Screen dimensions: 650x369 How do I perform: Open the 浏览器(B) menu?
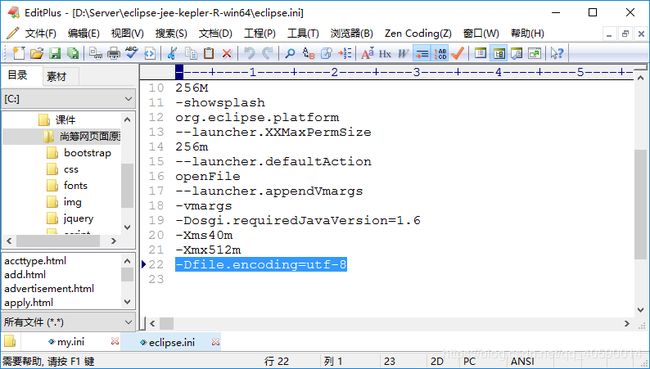(x=352, y=33)
